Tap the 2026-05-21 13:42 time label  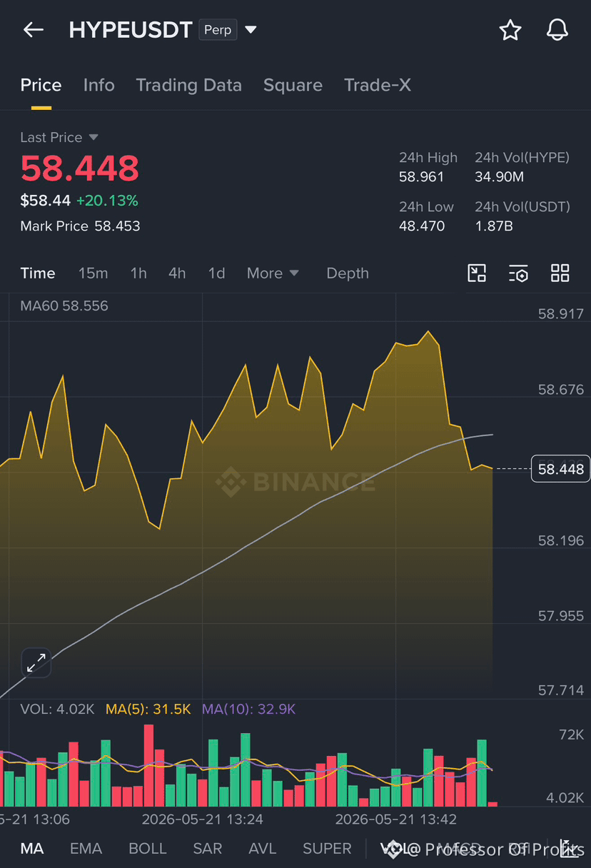(x=396, y=819)
